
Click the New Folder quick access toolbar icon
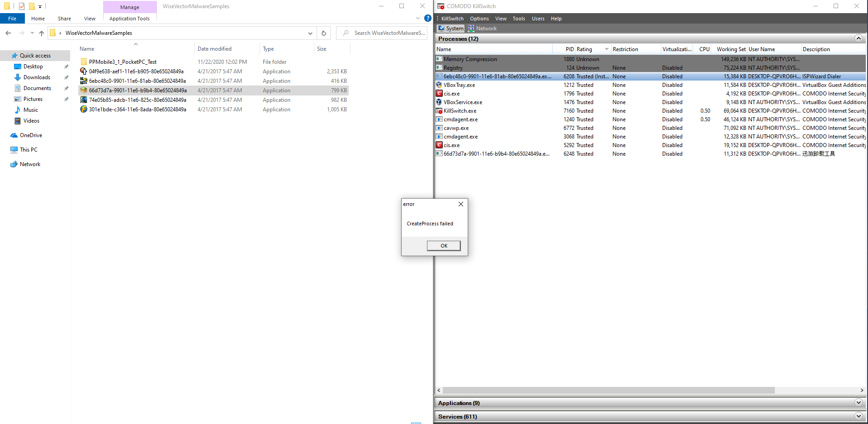pyautogui.click(x=32, y=6)
